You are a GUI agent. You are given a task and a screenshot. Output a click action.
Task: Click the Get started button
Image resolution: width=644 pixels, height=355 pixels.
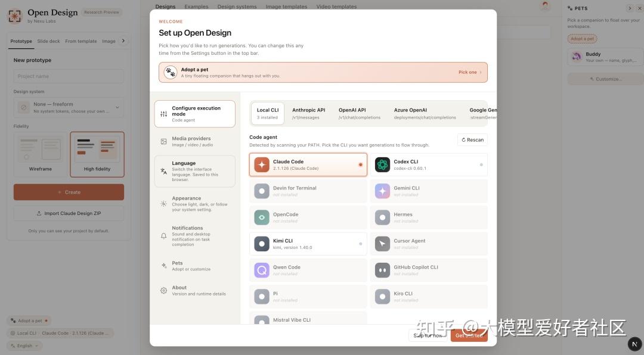tap(469, 335)
